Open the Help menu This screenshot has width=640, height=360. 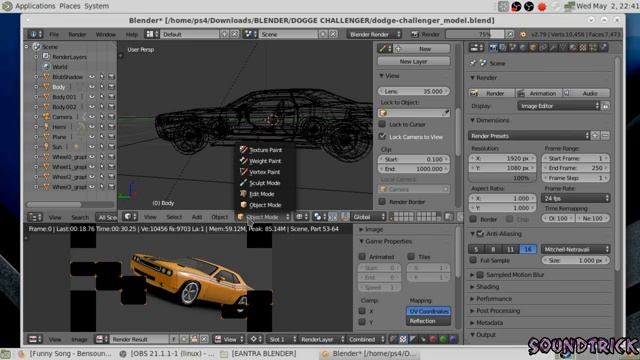point(131,35)
